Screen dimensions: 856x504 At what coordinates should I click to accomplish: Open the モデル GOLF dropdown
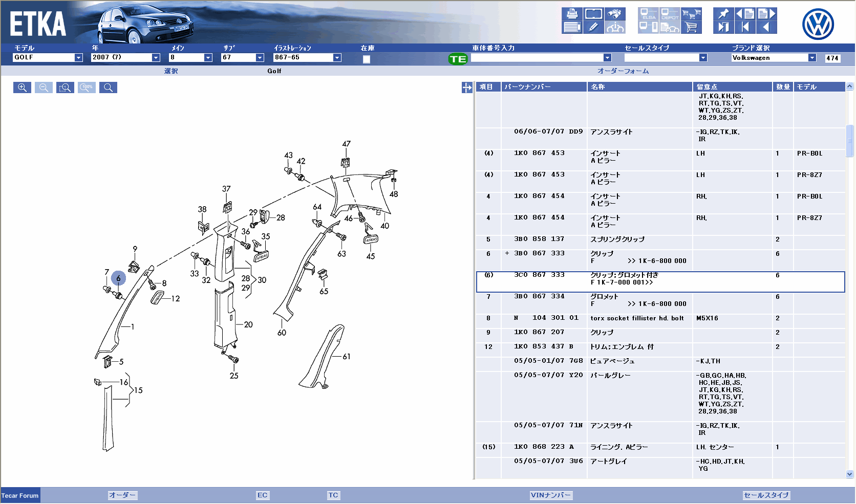(x=78, y=58)
